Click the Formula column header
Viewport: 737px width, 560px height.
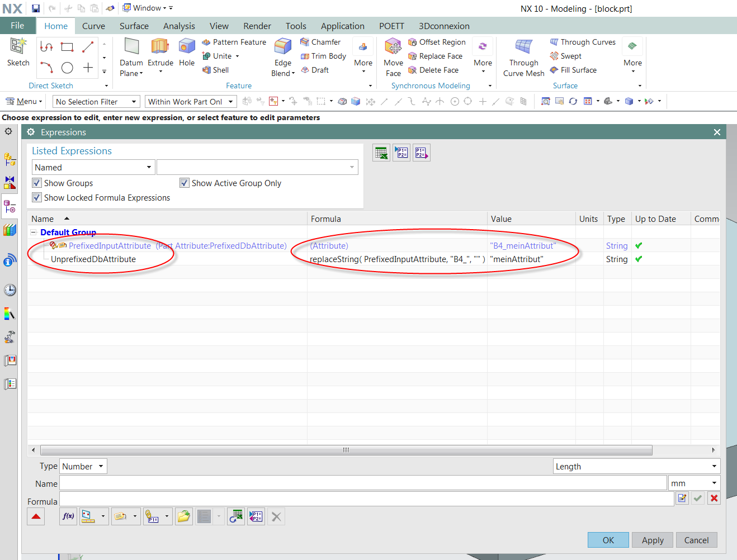pos(397,219)
